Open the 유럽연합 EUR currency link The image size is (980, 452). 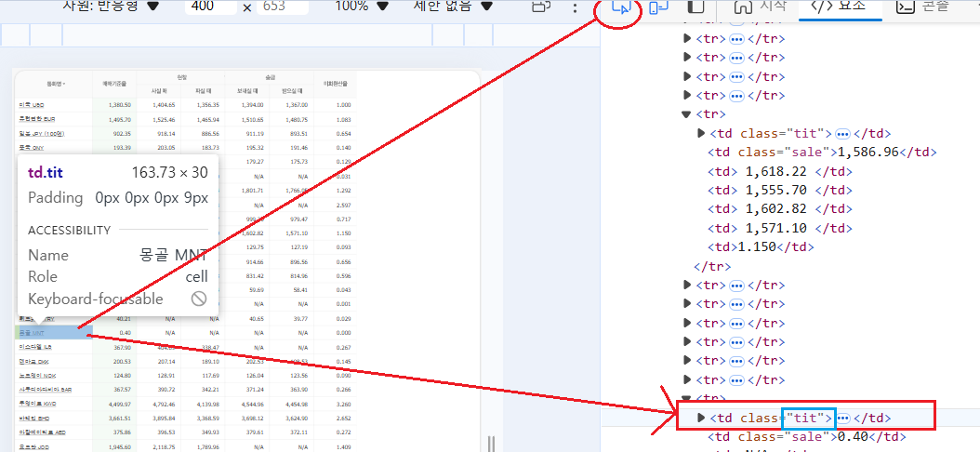[35, 118]
